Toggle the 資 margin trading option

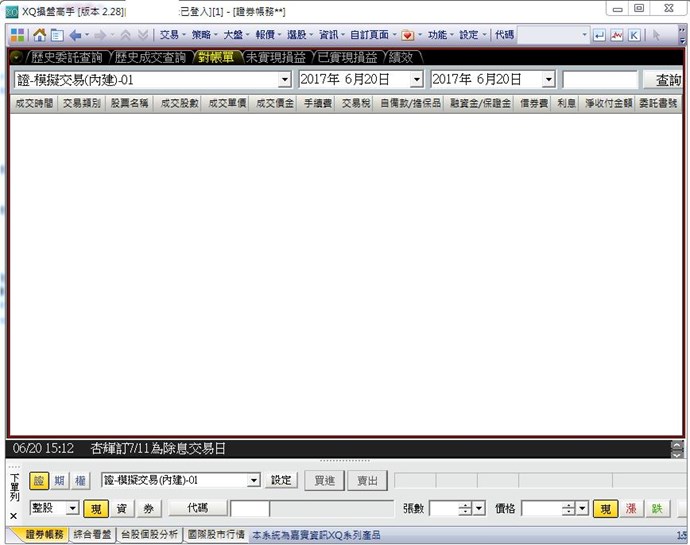point(122,509)
